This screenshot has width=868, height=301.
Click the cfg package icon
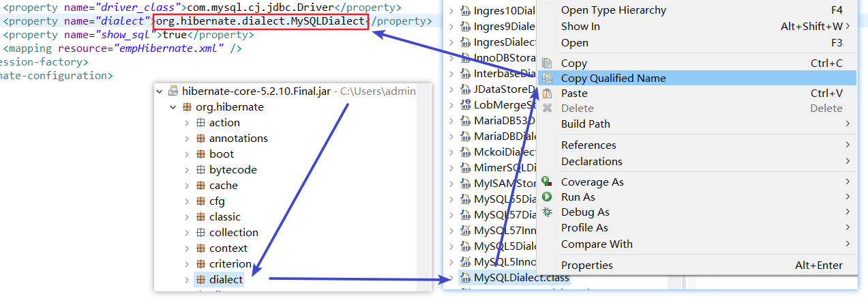pyautogui.click(x=201, y=201)
